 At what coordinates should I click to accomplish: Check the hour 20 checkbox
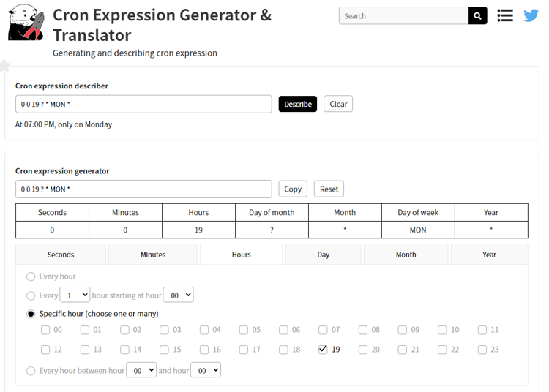(363, 350)
